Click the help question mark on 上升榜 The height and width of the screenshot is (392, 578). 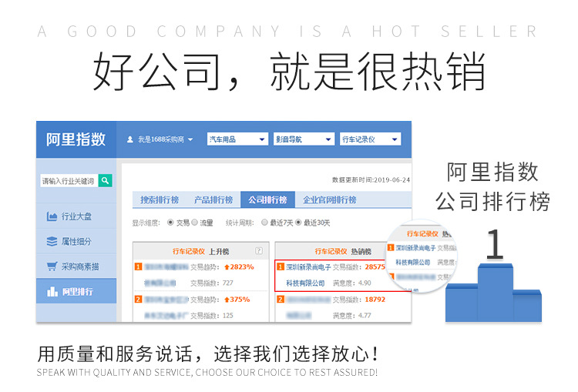pos(259,251)
